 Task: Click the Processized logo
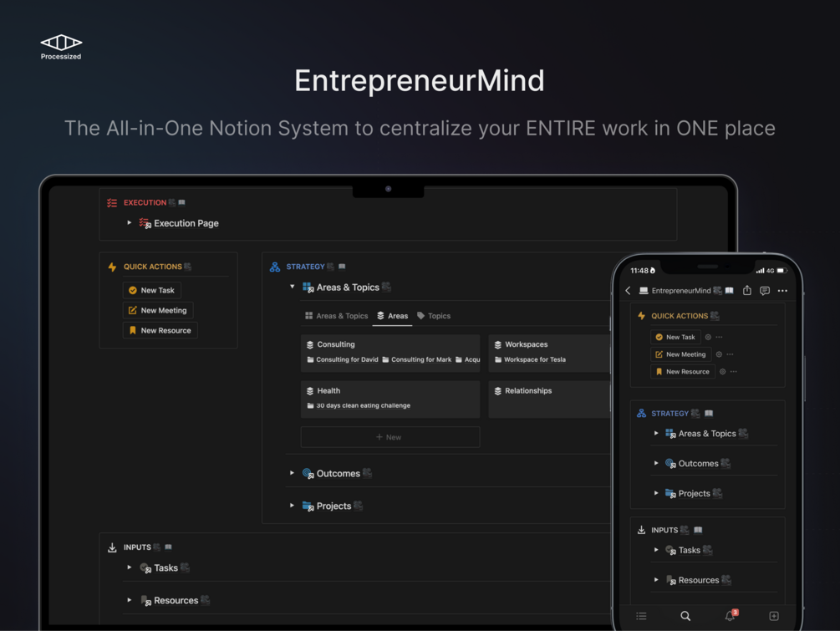(x=61, y=47)
